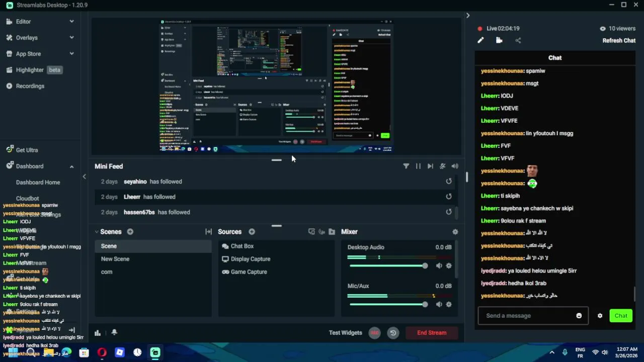This screenshot has width=644, height=362.
Task: Select the Chat tab
Action: pyautogui.click(x=555, y=58)
